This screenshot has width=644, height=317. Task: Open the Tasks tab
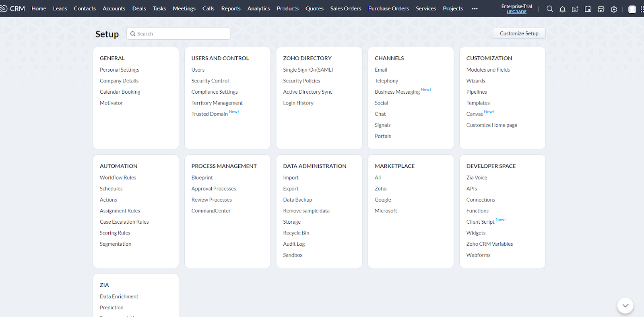(159, 8)
